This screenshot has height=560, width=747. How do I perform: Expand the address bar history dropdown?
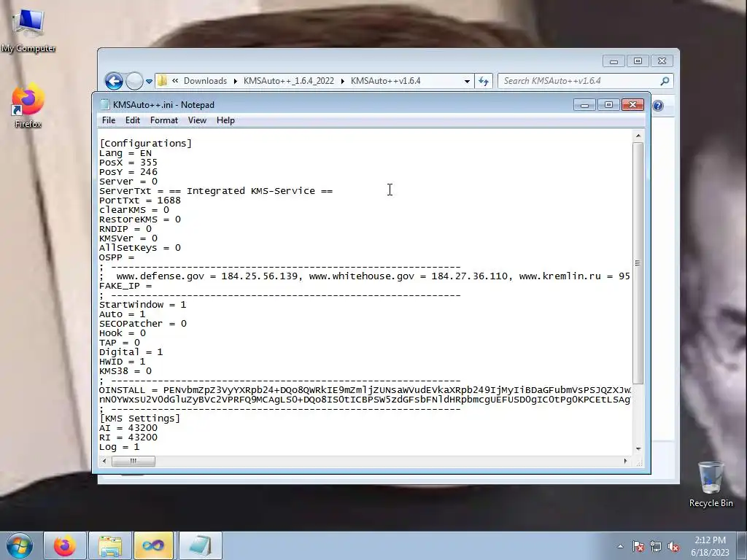click(467, 82)
